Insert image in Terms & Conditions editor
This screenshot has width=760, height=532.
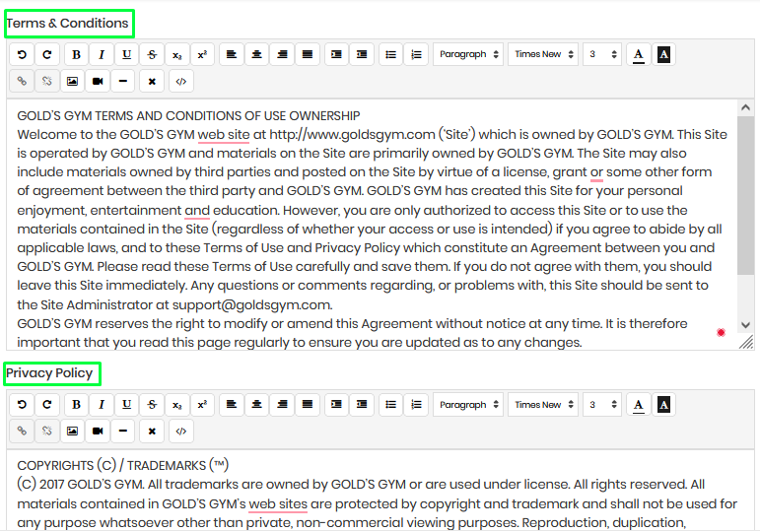[72, 81]
